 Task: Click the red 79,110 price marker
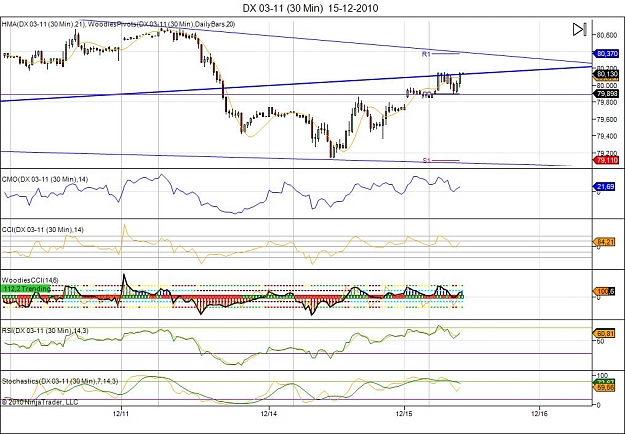605,160
